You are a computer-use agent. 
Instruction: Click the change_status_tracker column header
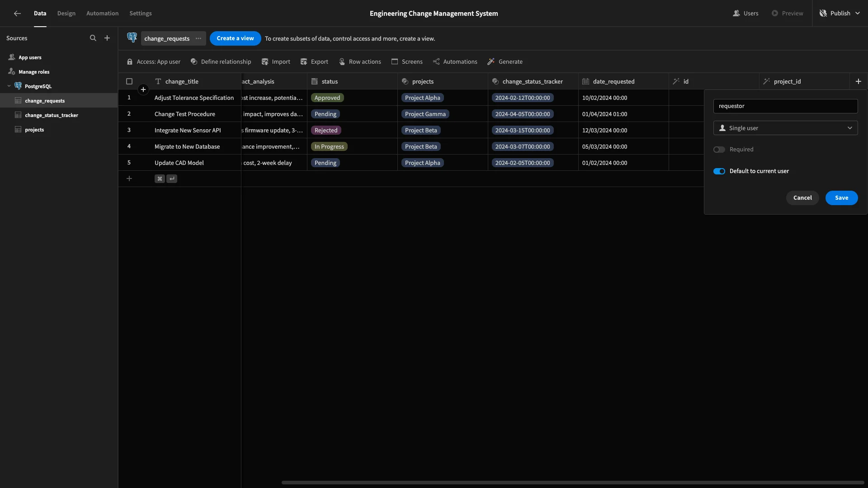click(533, 82)
